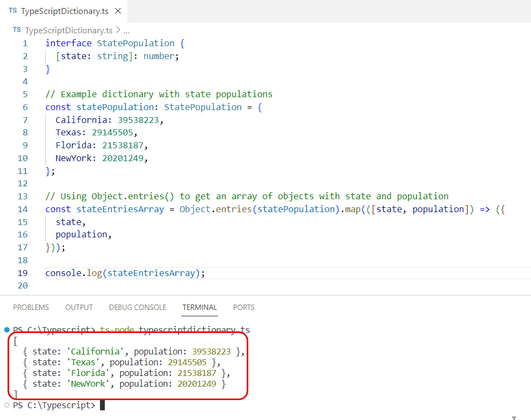531x420 pixels.
Task: Switch to the OUTPUT panel tab
Action: click(x=79, y=307)
